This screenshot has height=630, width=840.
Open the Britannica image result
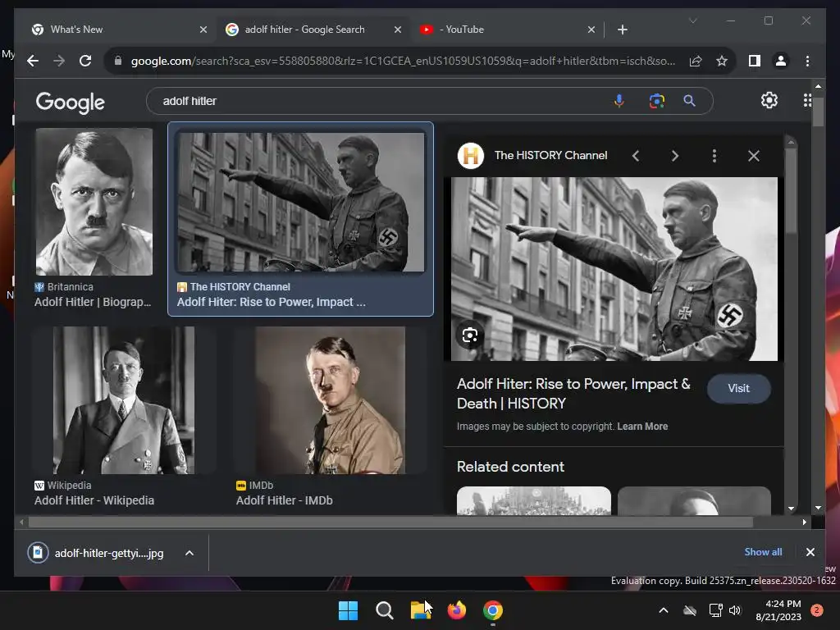(x=94, y=202)
